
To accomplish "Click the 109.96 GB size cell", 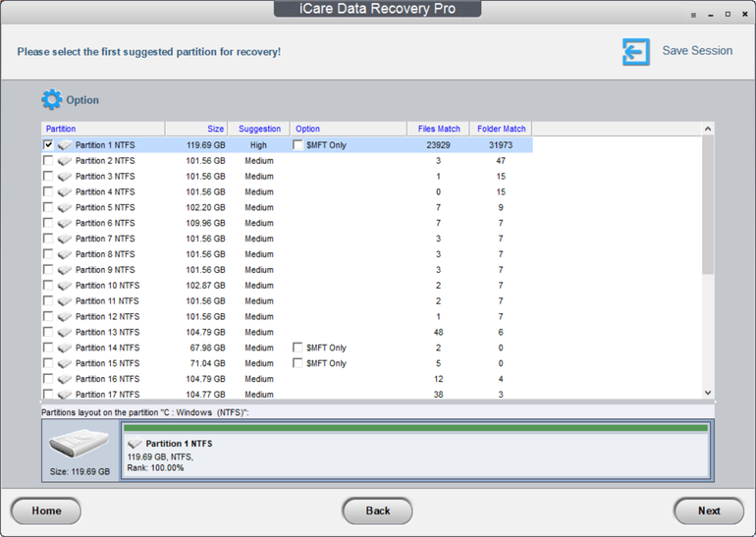I will tap(206, 223).
